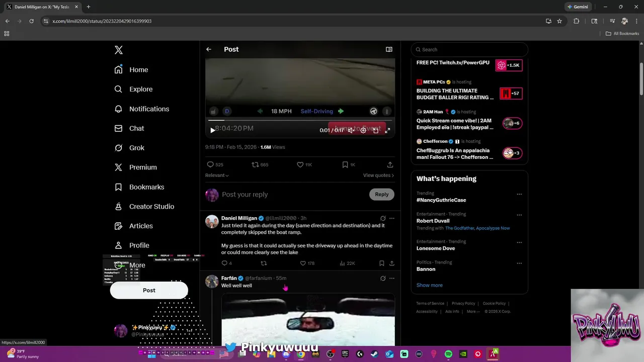The image size is (644, 362).
Task: Open the Chrome media controls icon
Action: tap(612, 21)
